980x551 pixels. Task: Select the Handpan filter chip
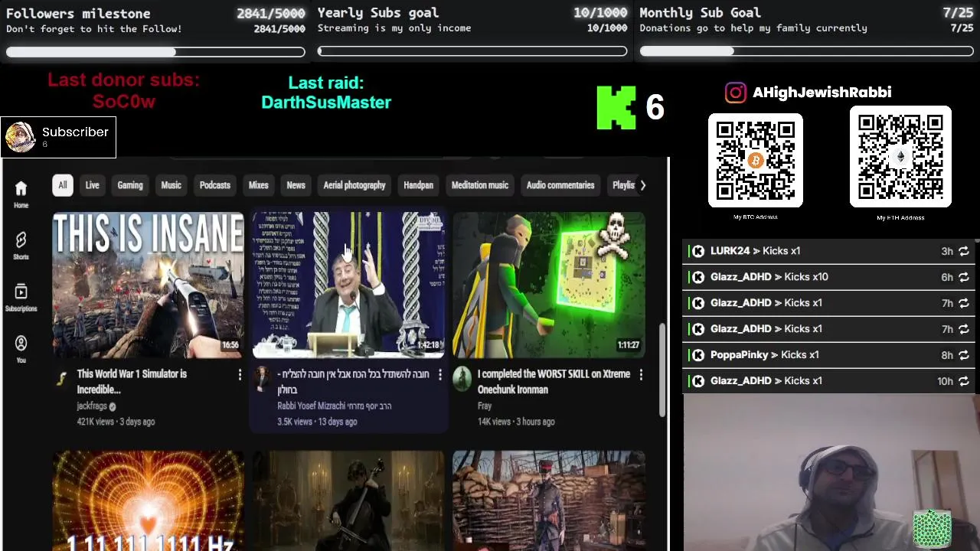coord(418,185)
